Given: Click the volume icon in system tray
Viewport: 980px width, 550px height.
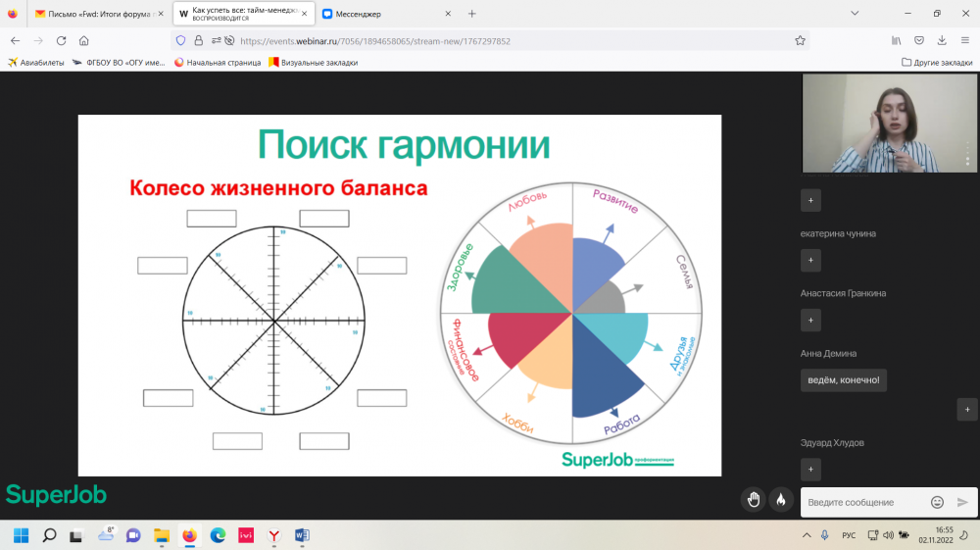Looking at the screenshot, I should tap(887, 535).
